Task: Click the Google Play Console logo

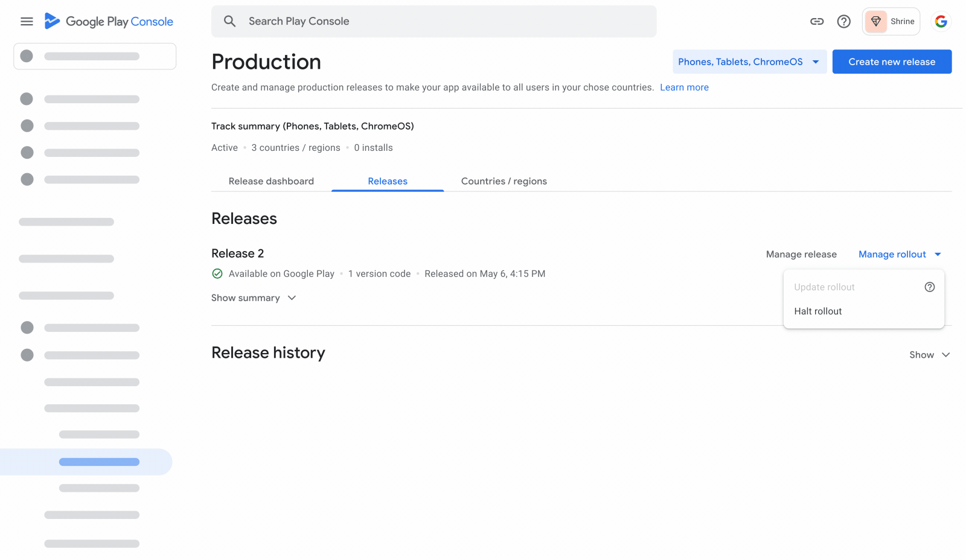Action: coord(109,22)
